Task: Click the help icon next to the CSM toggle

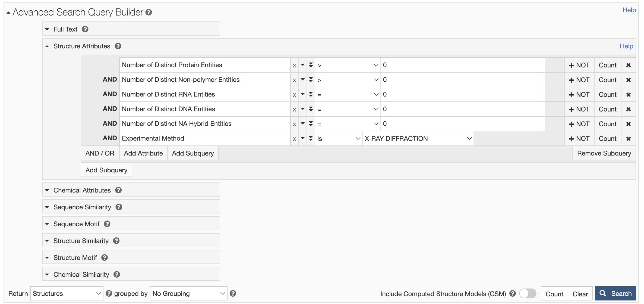Action: 513,293
